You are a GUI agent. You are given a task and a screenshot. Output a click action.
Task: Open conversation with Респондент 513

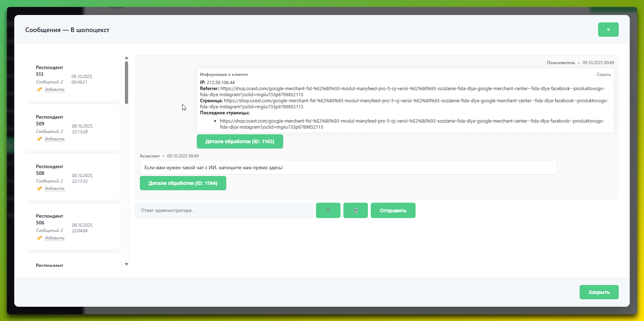(49, 71)
